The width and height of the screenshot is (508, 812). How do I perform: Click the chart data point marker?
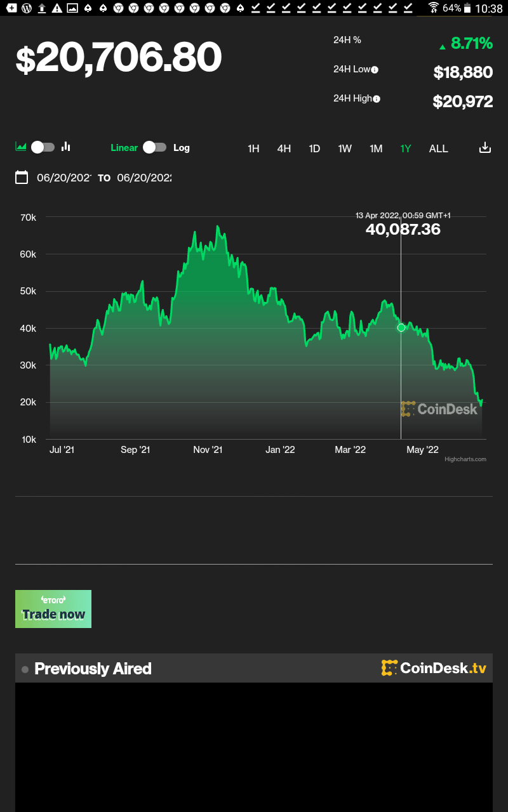[401, 327]
